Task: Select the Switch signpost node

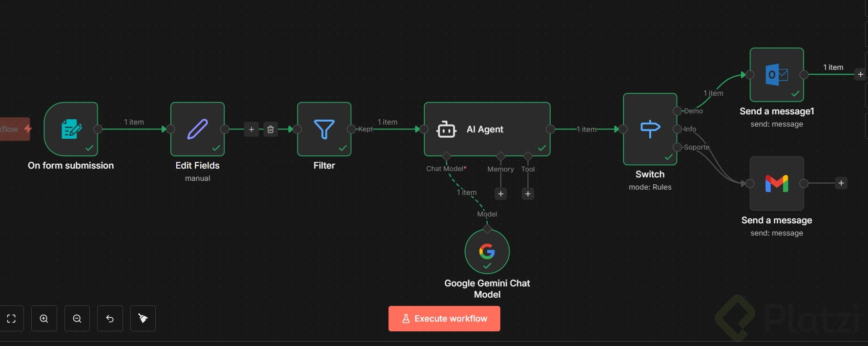Action: (x=650, y=129)
